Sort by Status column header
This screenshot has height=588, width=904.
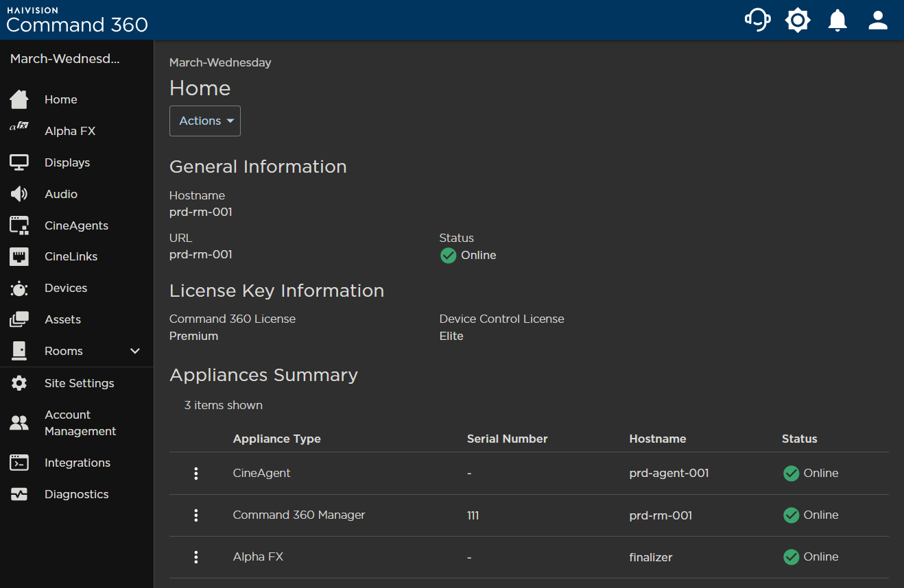pos(799,439)
